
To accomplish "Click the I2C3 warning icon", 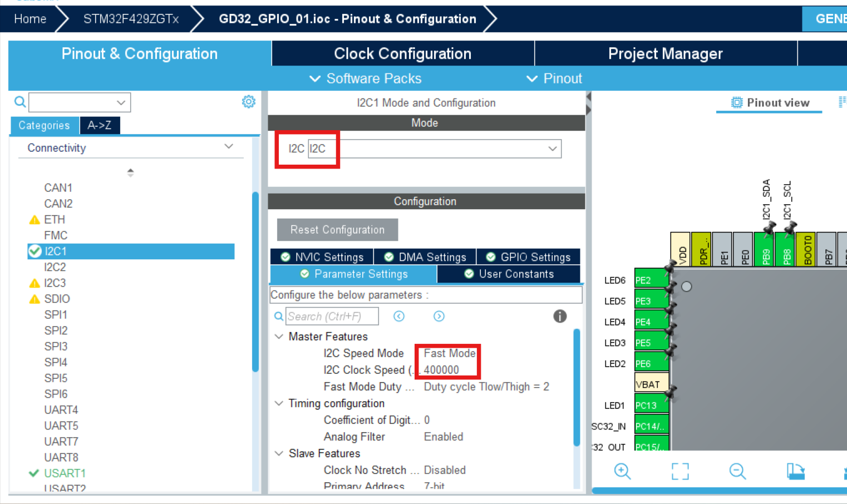I will pos(35,283).
